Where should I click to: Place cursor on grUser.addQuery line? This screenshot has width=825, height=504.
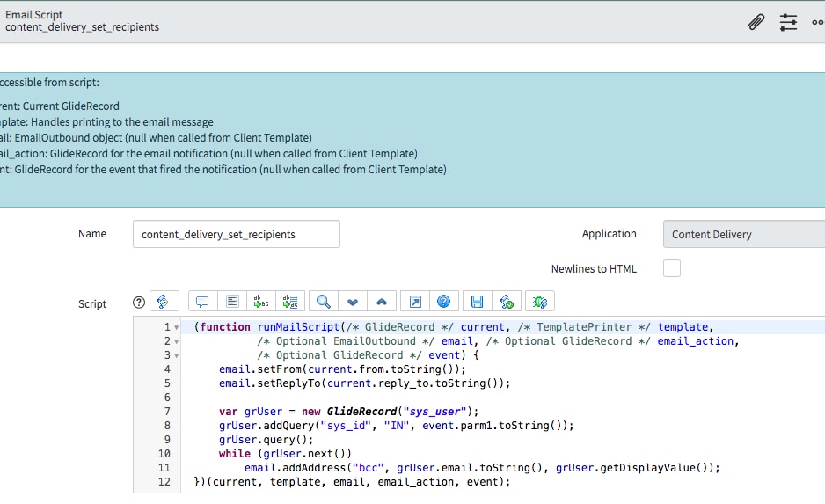pos(396,426)
